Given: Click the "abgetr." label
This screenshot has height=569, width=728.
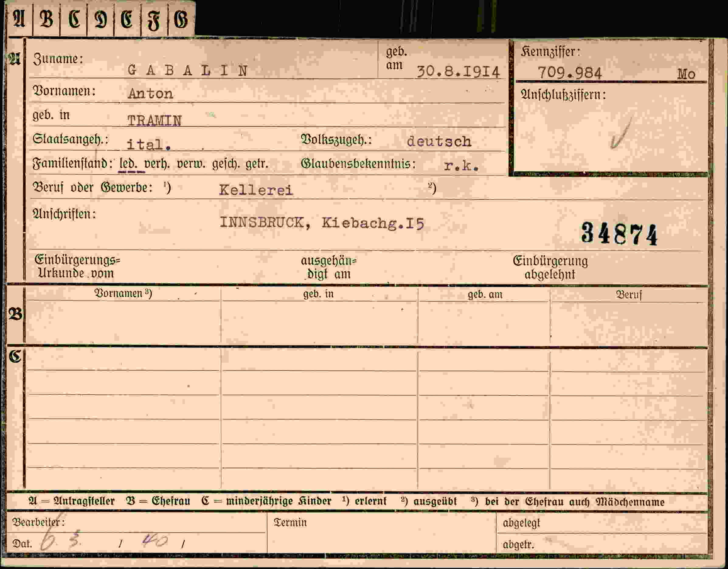Looking at the screenshot, I should pos(518,544).
